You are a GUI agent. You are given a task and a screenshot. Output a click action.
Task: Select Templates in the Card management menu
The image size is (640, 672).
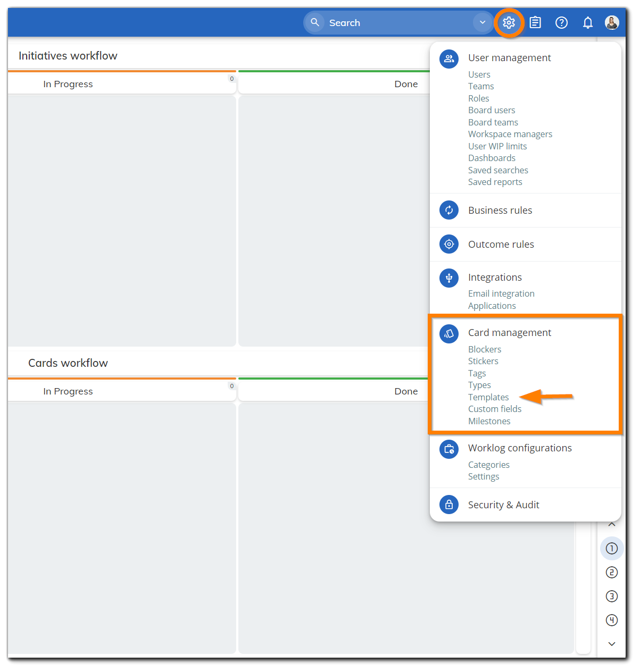coord(488,397)
